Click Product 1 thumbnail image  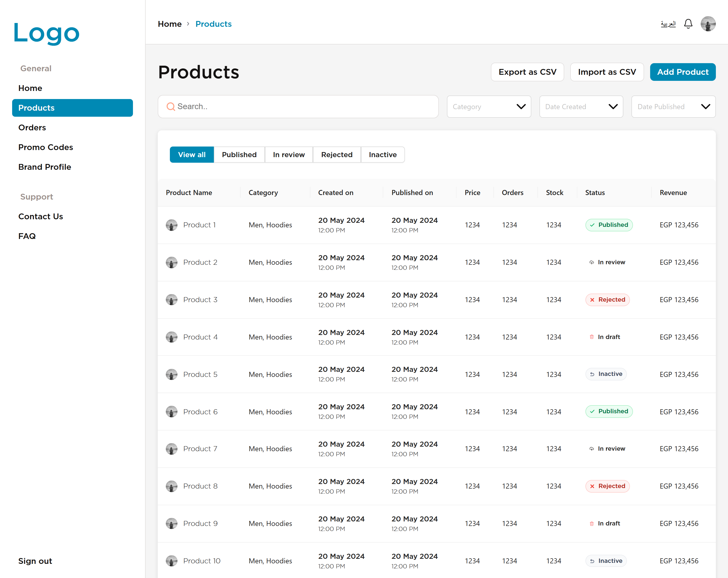(172, 225)
